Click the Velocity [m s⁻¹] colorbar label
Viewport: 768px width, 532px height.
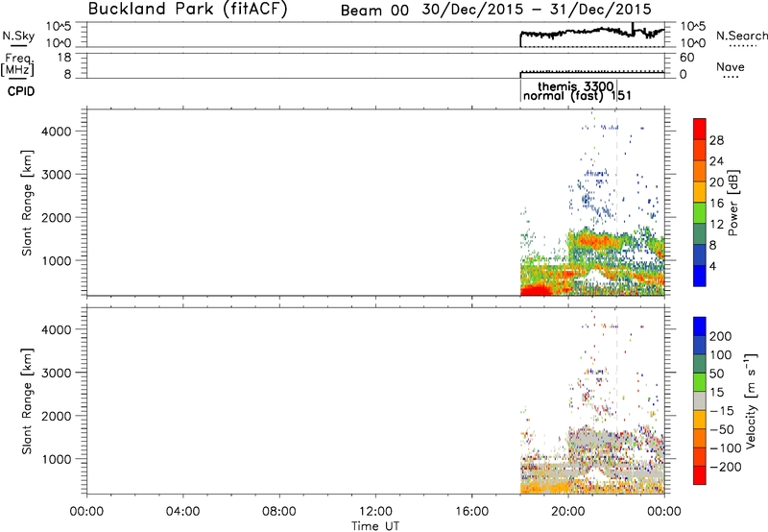click(x=750, y=400)
